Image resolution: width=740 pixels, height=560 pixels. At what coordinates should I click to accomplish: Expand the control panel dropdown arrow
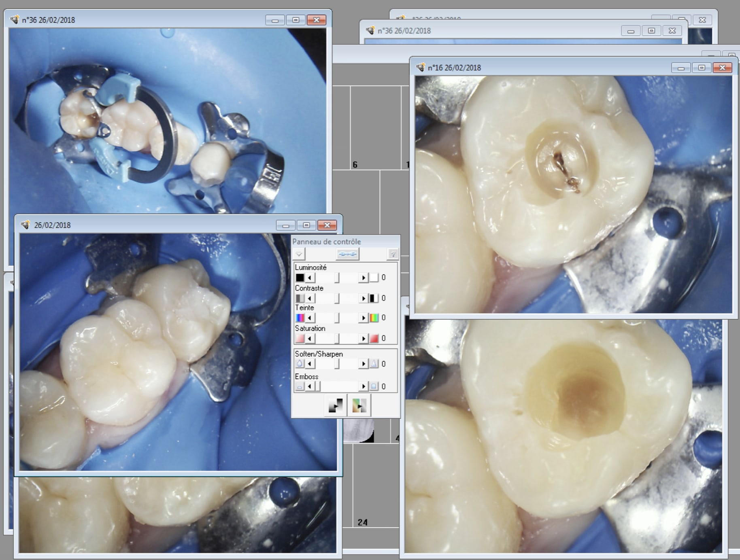point(299,254)
